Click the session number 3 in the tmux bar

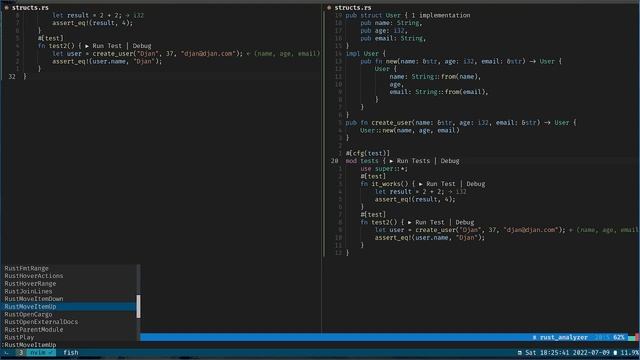(x=20, y=353)
